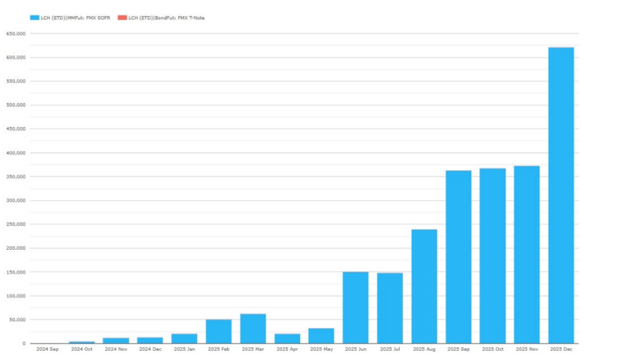Click the 2025 Mar bar
The width and height of the screenshot is (620, 364).
click(252, 328)
